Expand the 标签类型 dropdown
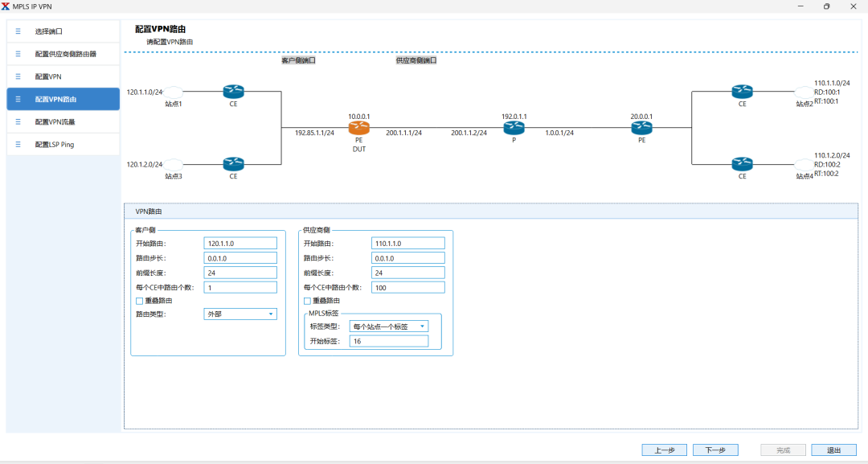This screenshot has height=464, width=868. 389,326
